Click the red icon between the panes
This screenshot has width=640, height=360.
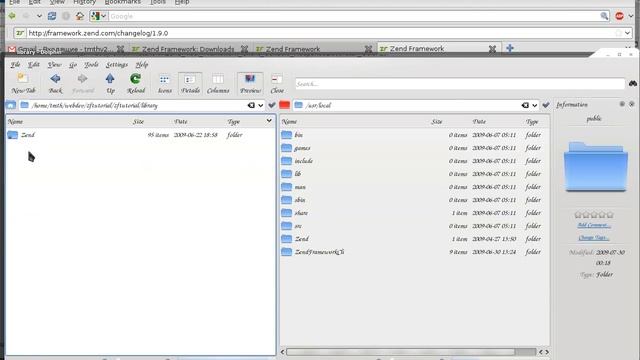[x=284, y=105]
